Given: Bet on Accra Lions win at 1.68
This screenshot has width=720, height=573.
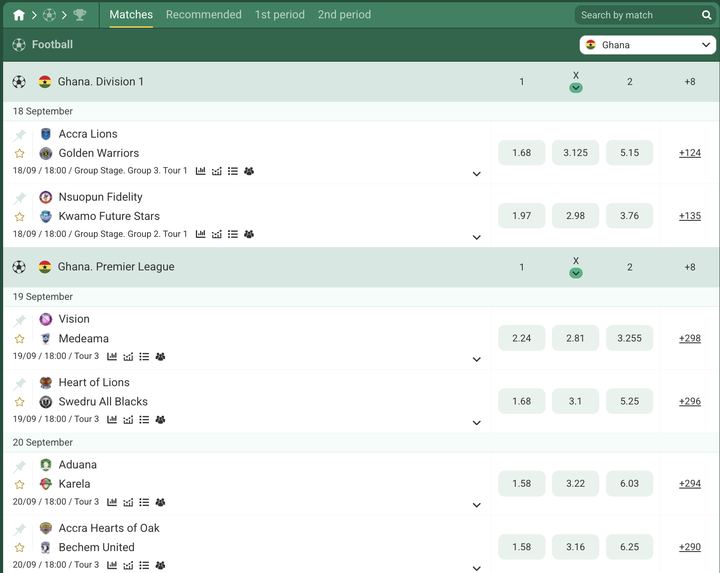Looking at the screenshot, I should click(x=522, y=152).
